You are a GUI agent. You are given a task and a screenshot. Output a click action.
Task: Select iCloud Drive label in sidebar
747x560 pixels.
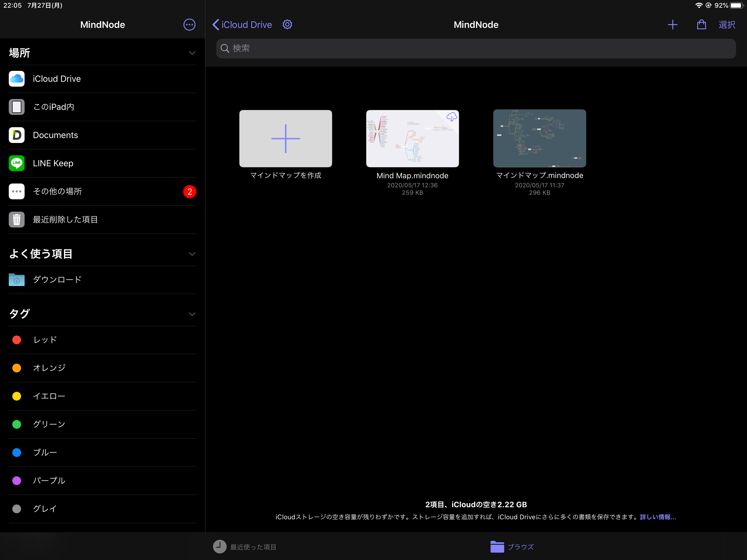pos(57,79)
